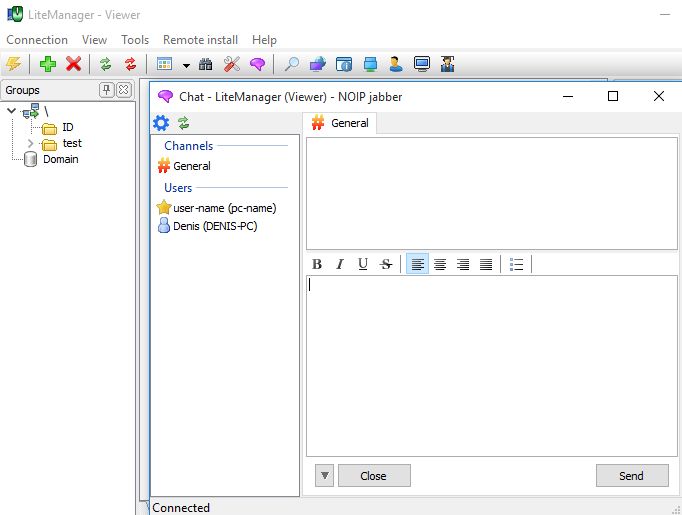Click the globe network icon

[318, 64]
